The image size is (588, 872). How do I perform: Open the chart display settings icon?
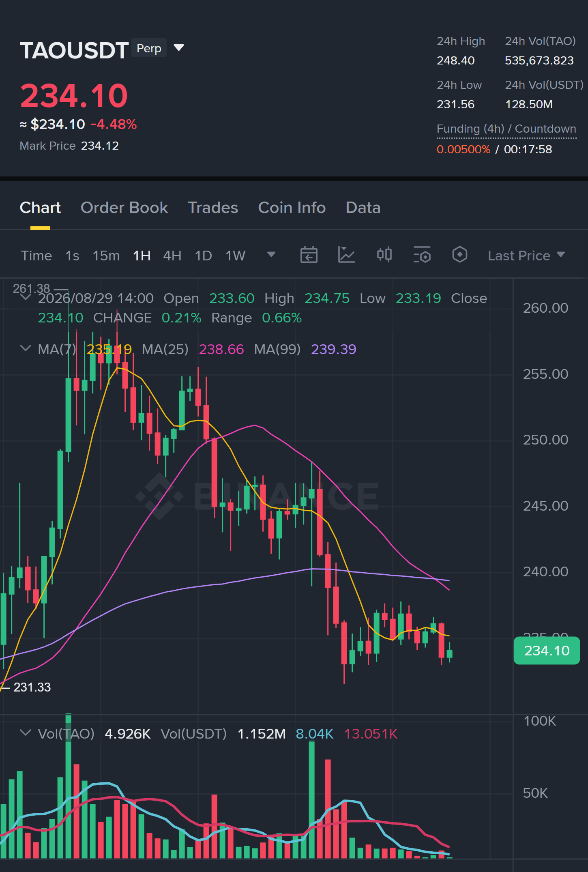coord(422,255)
